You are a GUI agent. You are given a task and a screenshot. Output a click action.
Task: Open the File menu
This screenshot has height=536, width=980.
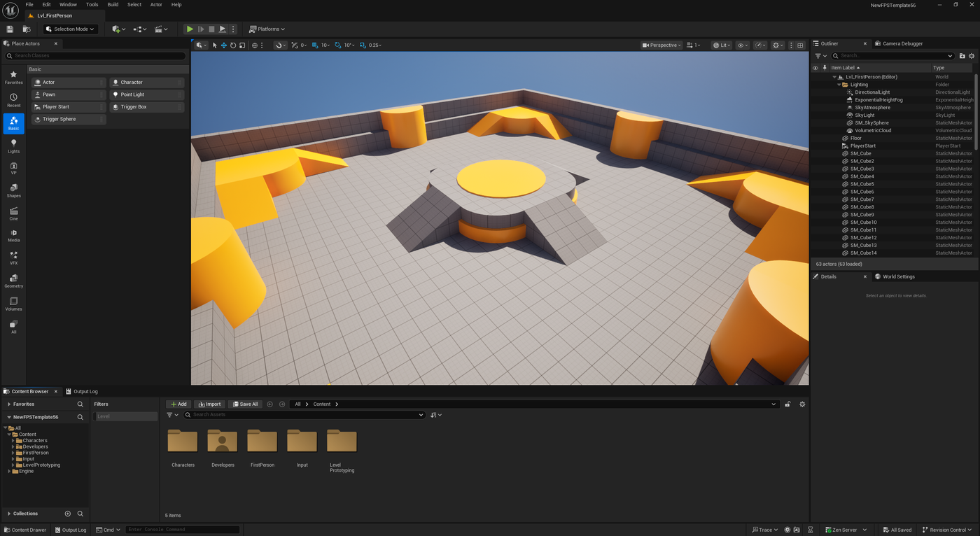tap(29, 5)
